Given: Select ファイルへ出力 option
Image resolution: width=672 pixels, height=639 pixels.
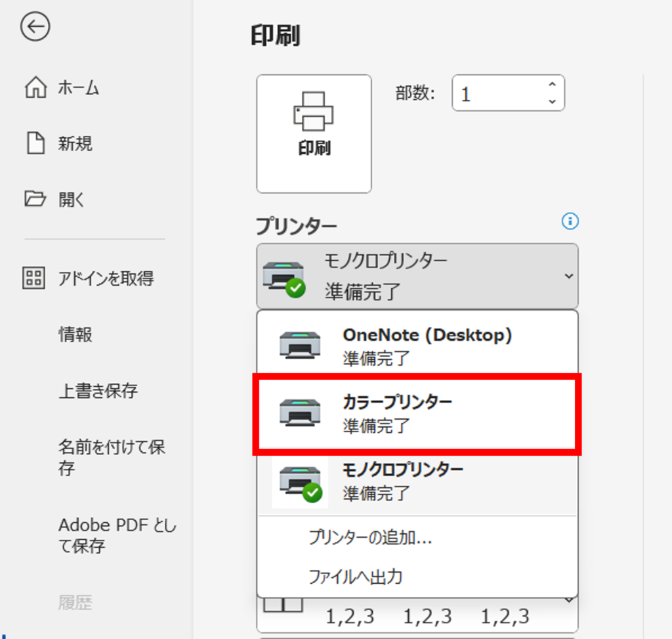Looking at the screenshot, I should [355, 577].
